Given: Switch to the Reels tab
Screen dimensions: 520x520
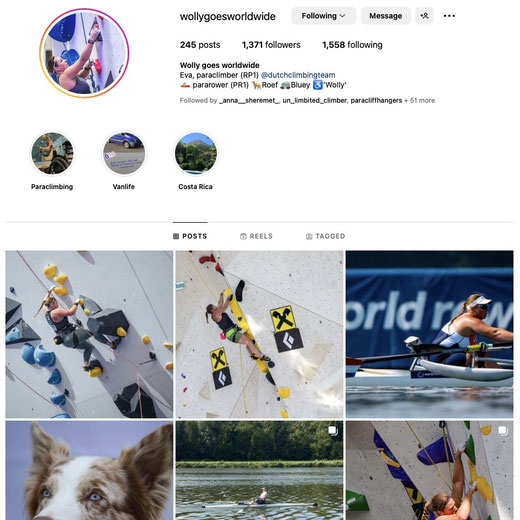Looking at the screenshot, I should click(256, 236).
